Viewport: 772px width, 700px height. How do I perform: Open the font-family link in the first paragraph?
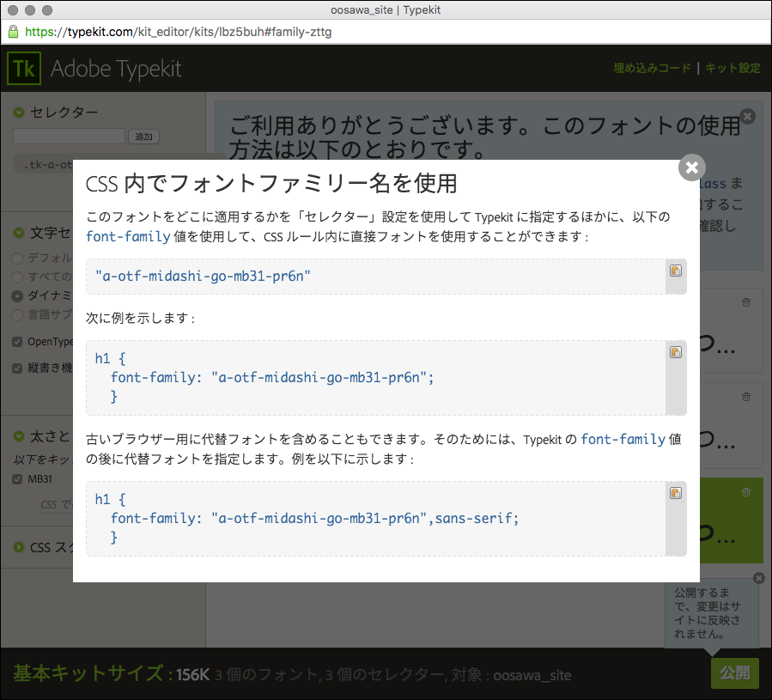128,237
